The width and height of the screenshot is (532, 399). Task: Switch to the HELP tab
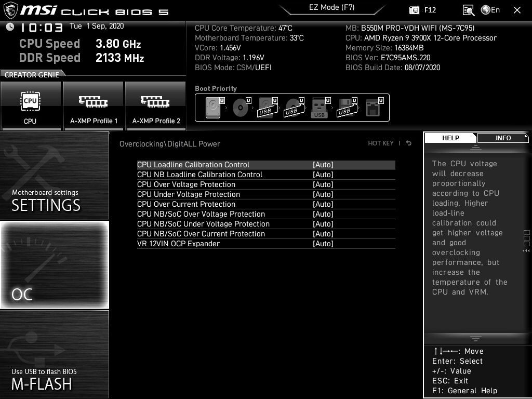click(x=450, y=138)
